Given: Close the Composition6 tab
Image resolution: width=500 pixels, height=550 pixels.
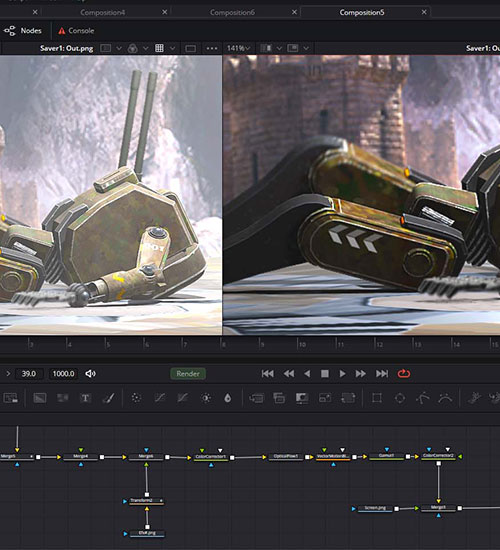Looking at the screenshot, I should [x=294, y=12].
